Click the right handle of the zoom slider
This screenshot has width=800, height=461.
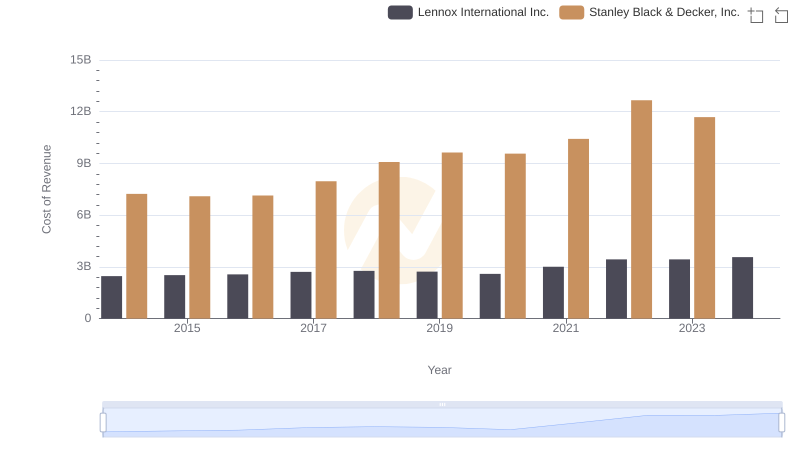781,423
